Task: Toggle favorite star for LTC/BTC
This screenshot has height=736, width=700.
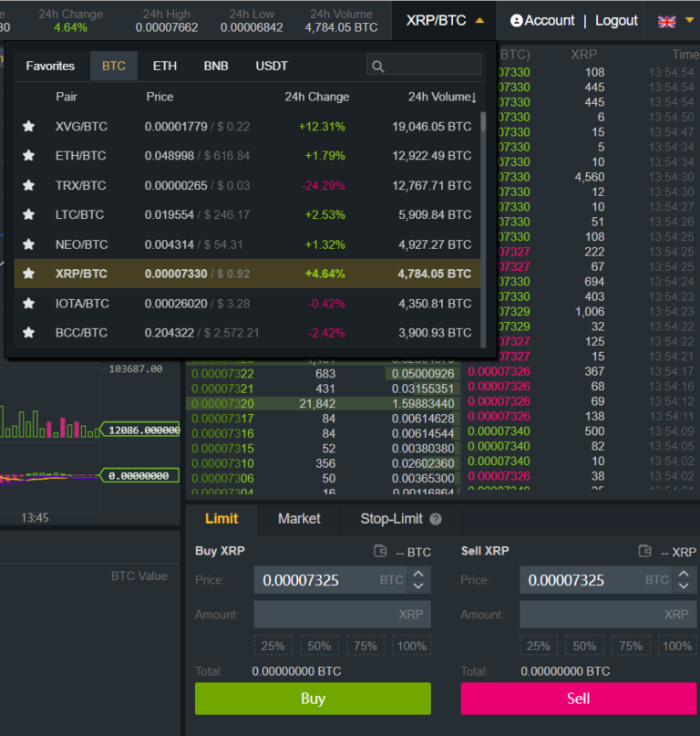Action: click(28, 214)
